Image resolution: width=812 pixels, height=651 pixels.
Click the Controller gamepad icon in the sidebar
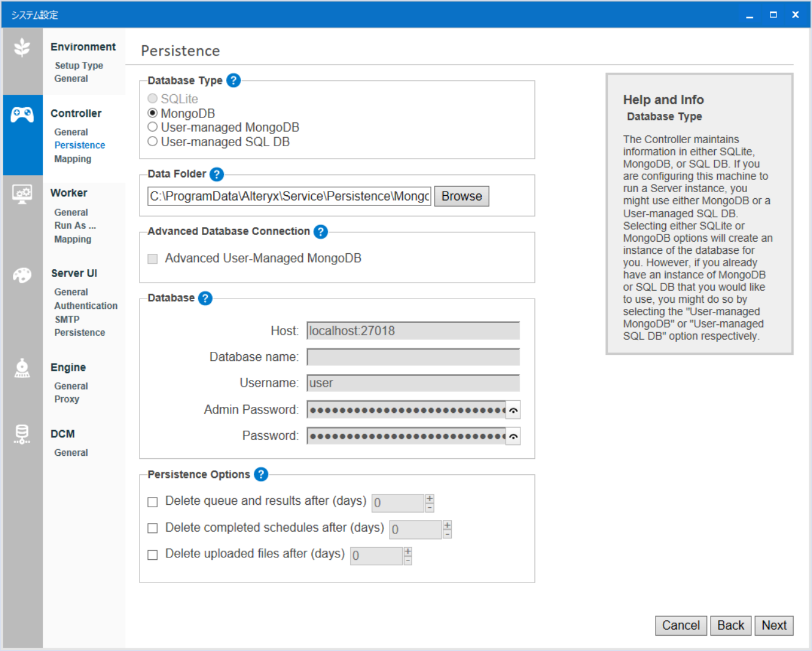[23, 113]
